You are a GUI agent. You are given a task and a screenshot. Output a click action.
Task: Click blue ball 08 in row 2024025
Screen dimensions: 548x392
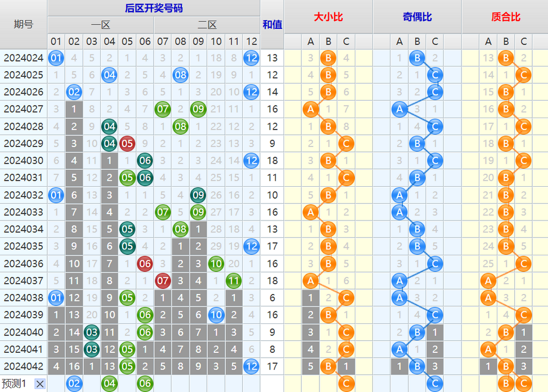181,75
